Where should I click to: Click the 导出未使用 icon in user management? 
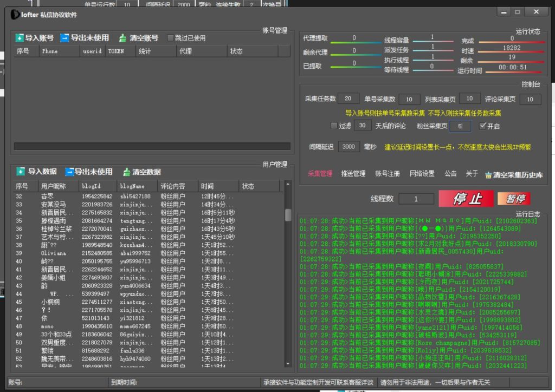click(69, 171)
